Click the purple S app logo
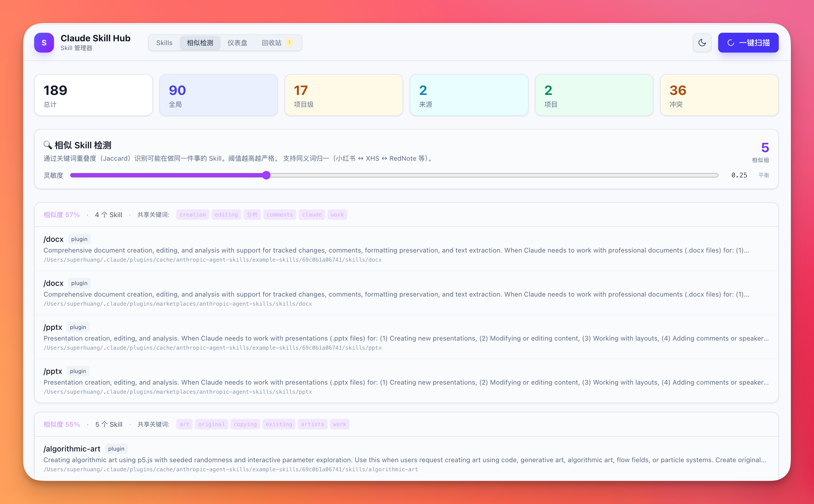This screenshot has height=504, width=814. [44, 43]
